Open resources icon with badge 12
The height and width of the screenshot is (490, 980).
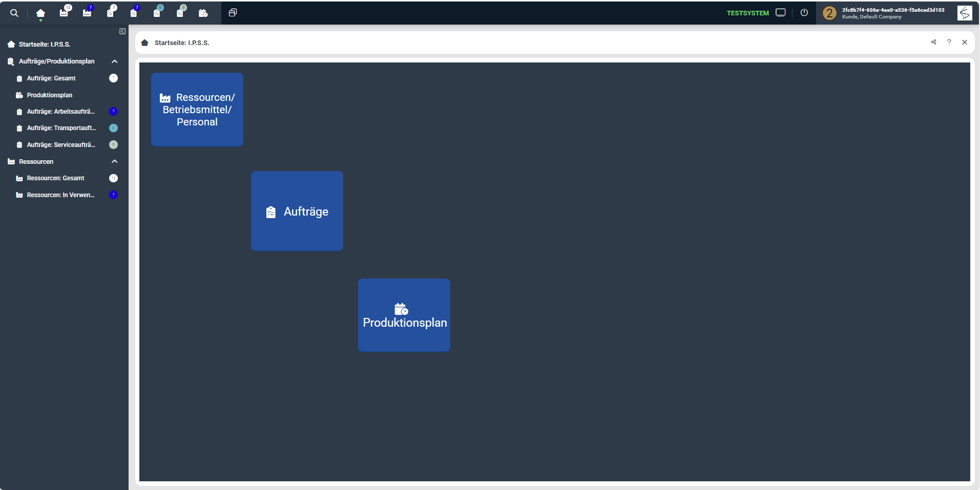(64, 13)
